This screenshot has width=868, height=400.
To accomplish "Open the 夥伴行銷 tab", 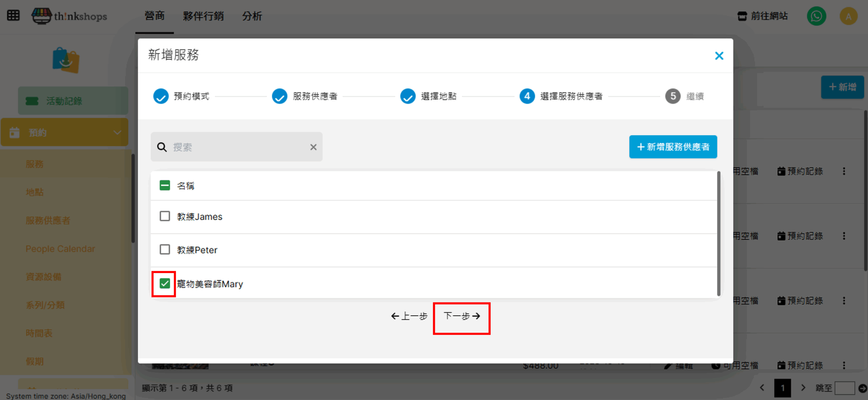I will pos(203,16).
